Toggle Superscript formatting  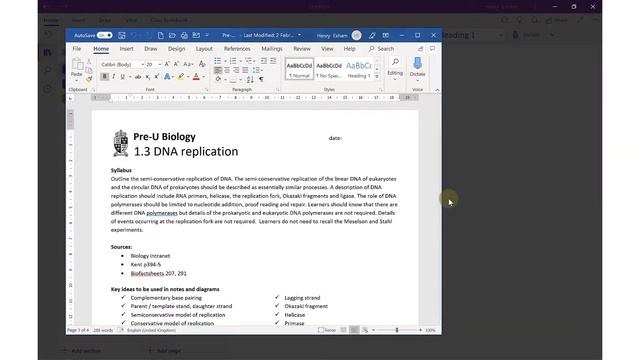point(157,77)
